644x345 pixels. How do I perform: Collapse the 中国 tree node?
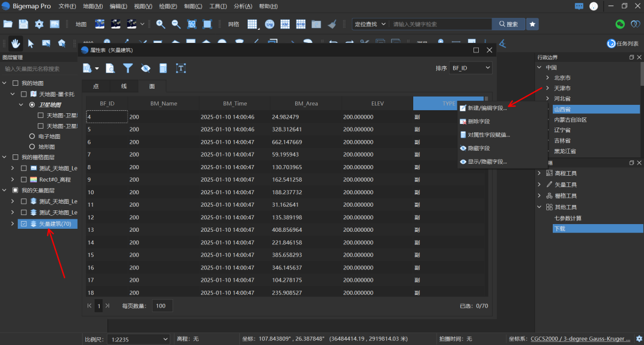(539, 67)
